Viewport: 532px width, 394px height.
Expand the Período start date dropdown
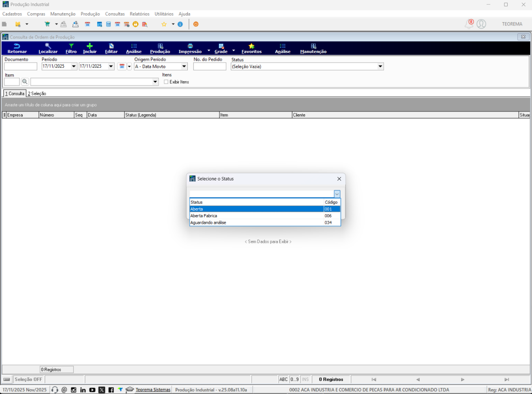coord(74,66)
